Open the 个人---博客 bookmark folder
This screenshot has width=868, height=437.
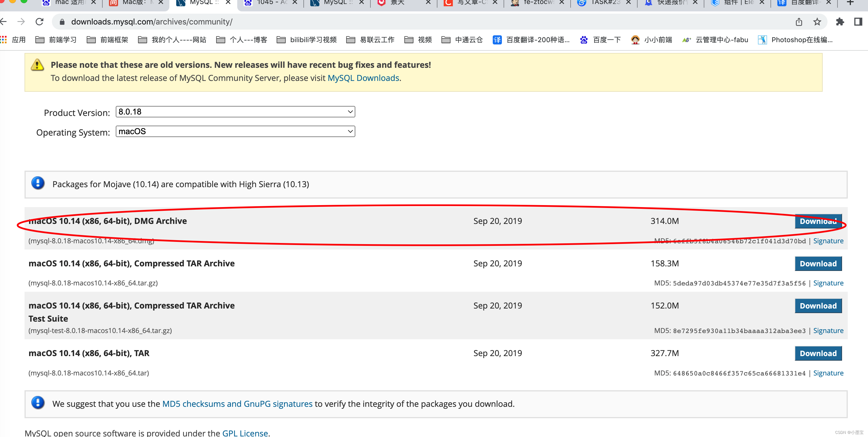point(242,40)
